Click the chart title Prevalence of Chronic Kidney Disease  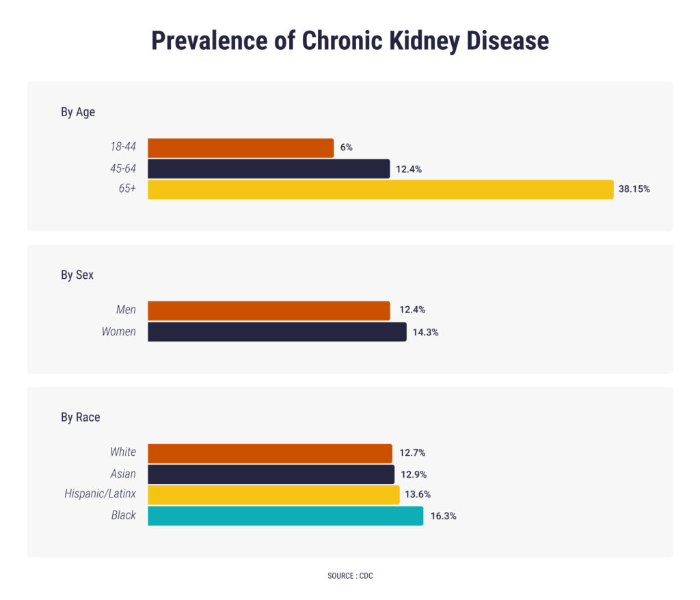pyautogui.click(x=350, y=40)
